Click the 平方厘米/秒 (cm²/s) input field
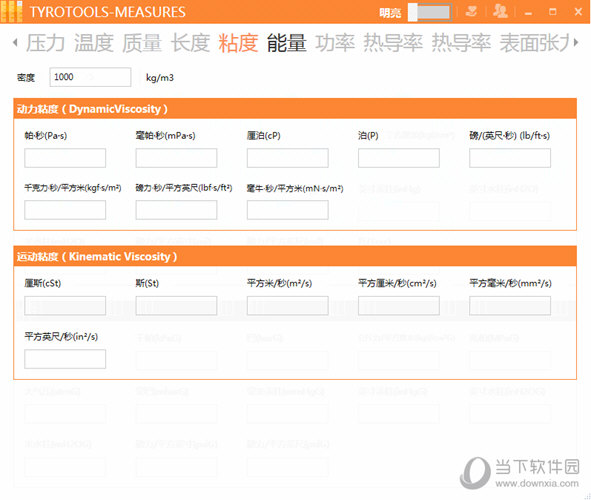The image size is (591, 500). click(x=399, y=306)
